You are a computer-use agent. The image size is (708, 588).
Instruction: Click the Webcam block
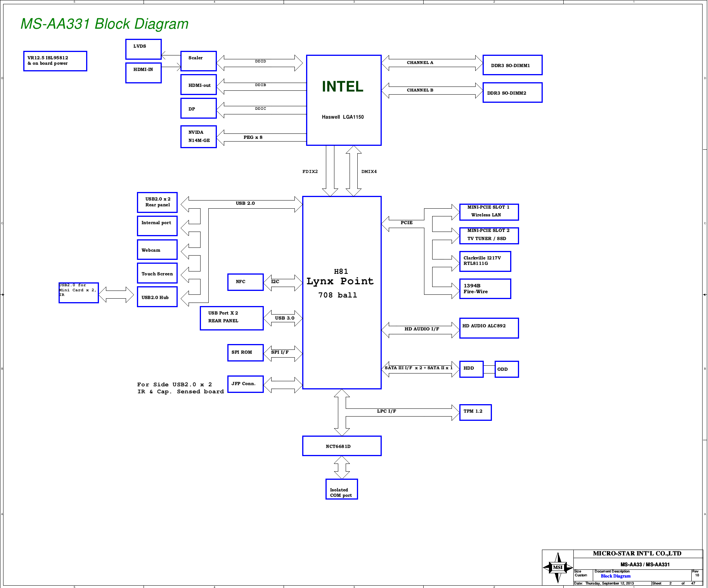tap(157, 249)
